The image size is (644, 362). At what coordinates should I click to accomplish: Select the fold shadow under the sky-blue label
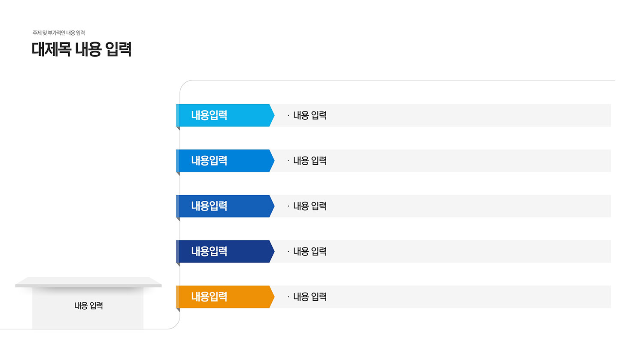pos(178,128)
